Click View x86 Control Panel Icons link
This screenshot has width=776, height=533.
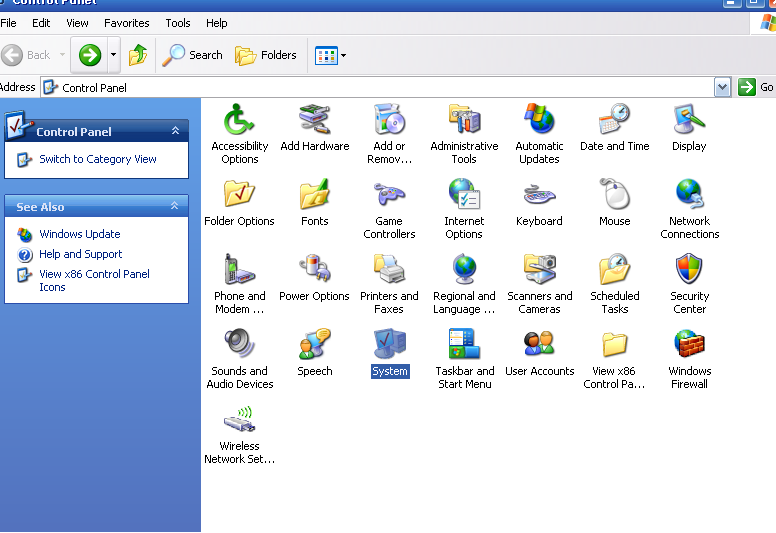tap(94, 281)
